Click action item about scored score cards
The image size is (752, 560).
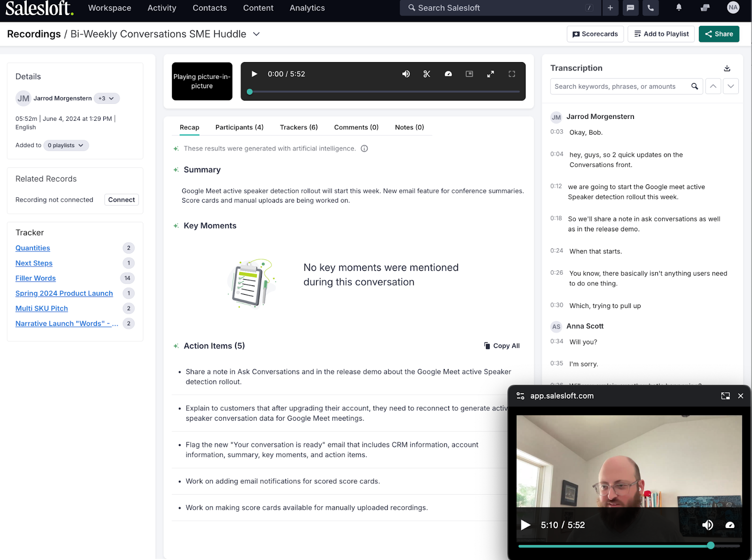[282, 481]
